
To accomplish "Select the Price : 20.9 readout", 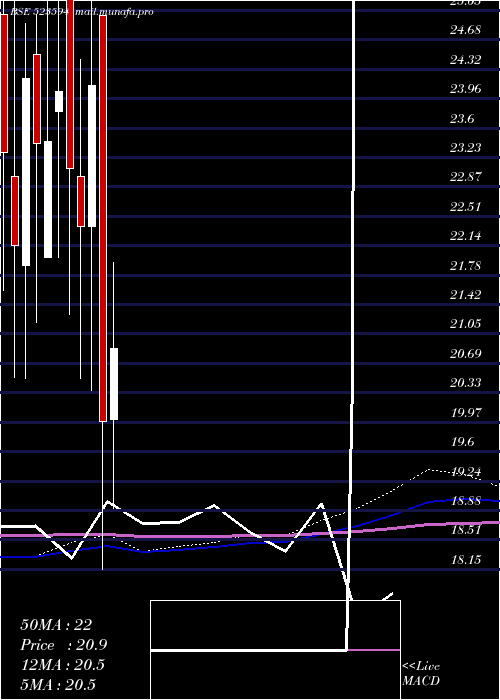I will click(x=63, y=645).
